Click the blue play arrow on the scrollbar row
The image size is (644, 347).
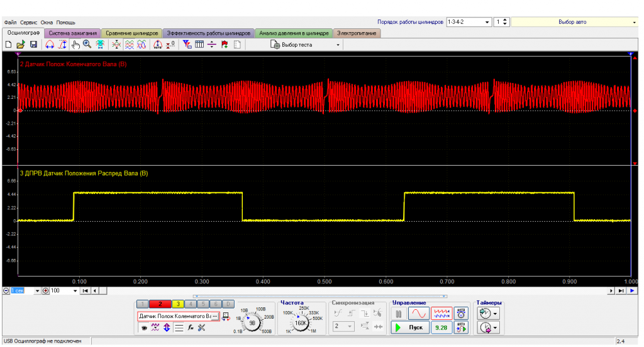click(632, 291)
